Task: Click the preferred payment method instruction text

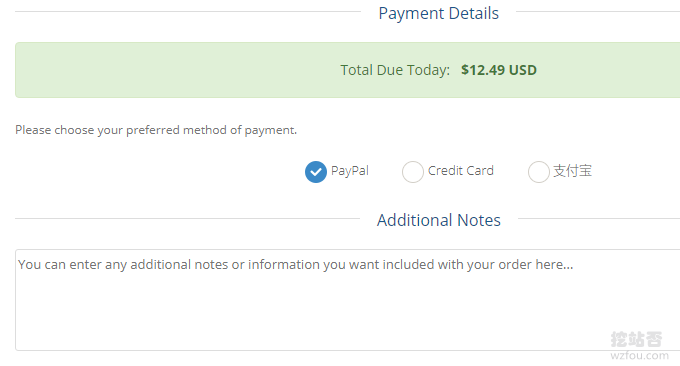Action: [156, 130]
